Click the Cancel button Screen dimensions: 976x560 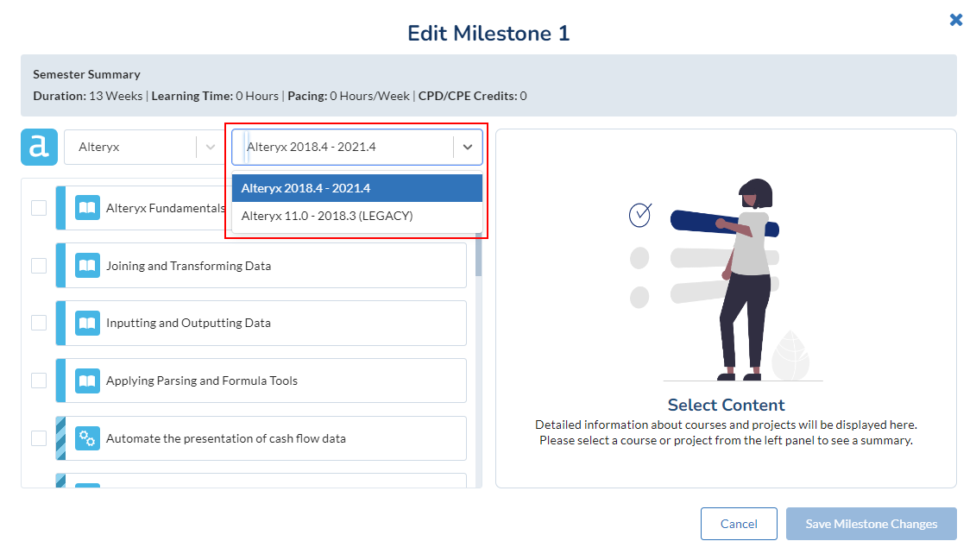point(739,524)
